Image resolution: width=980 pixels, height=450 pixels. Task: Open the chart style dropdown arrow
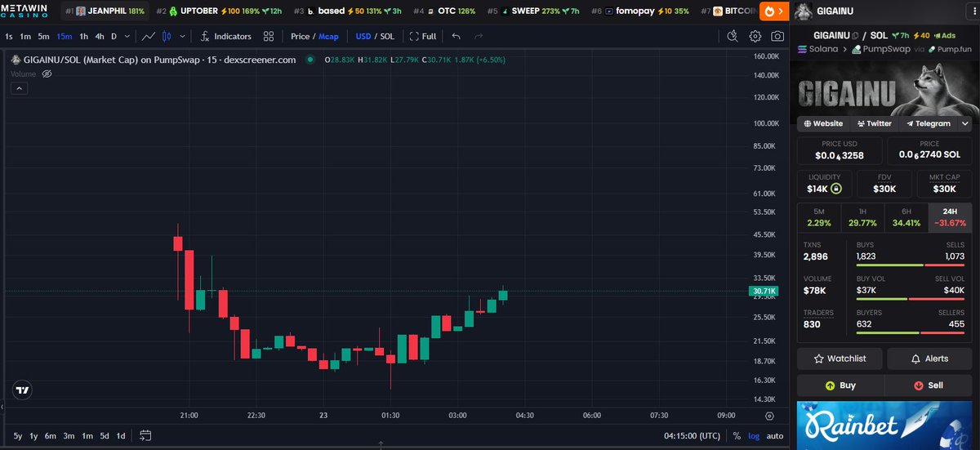point(182,36)
